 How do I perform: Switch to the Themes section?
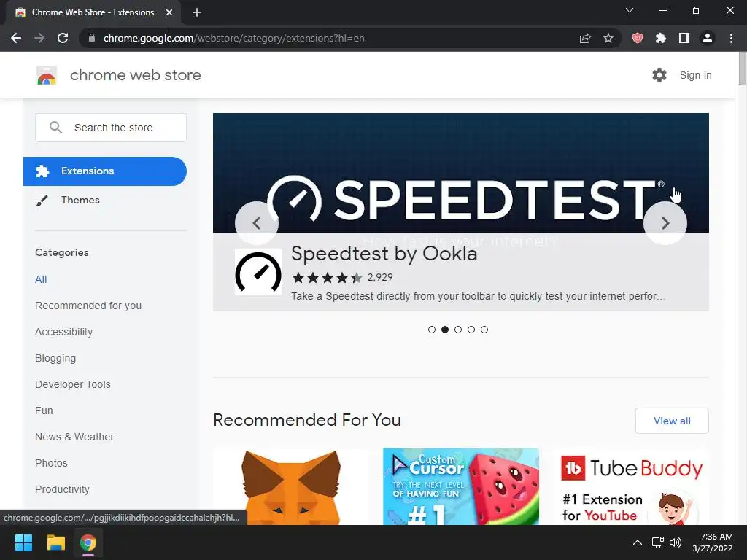(x=80, y=200)
